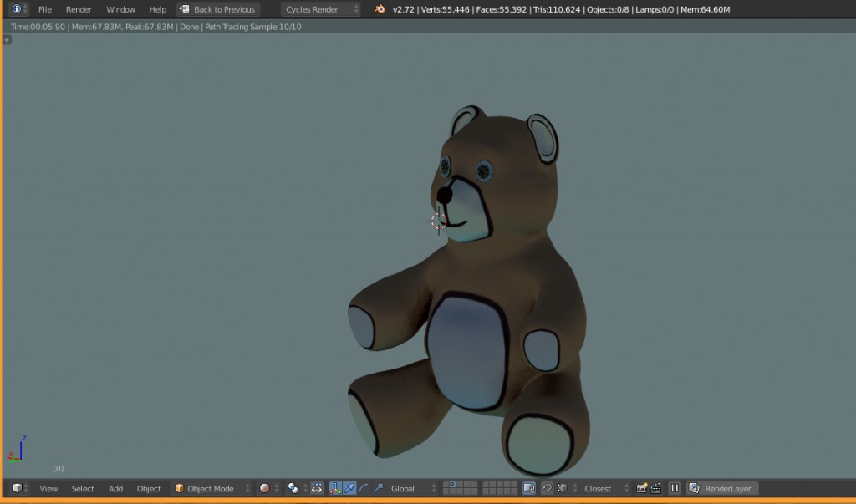
Task: Select the translate manipulator arrow icon
Action: pos(349,489)
